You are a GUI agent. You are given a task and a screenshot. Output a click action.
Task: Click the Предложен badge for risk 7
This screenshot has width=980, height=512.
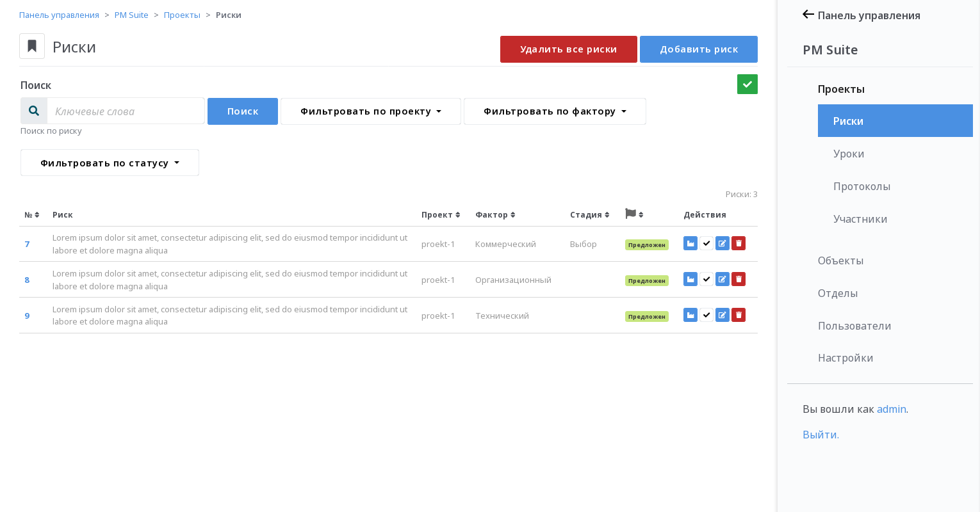click(x=647, y=244)
